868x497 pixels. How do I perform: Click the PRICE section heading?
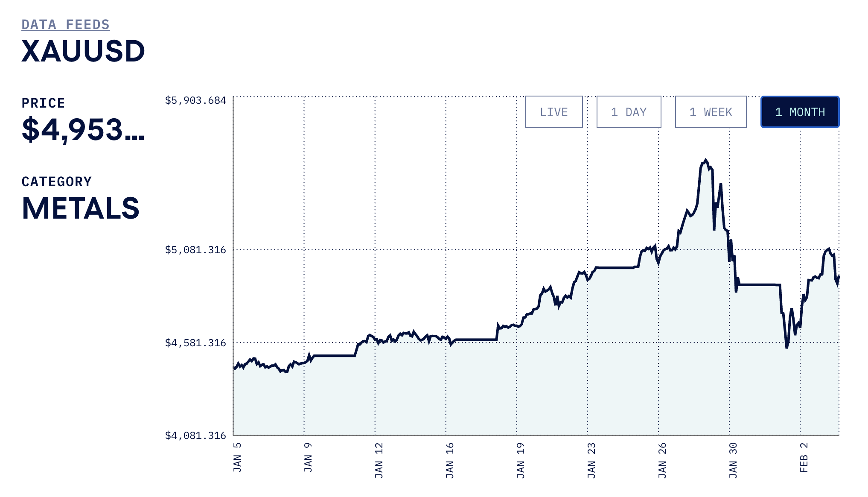pos(43,102)
